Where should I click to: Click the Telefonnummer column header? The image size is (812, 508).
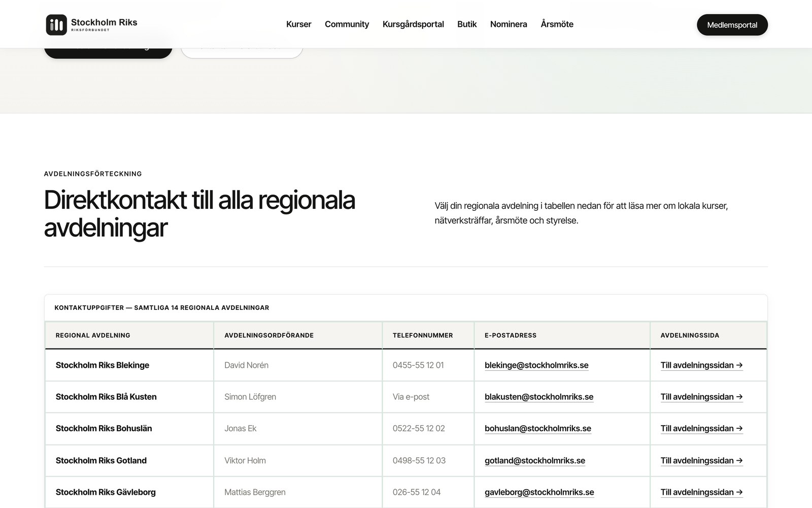click(x=428, y=335)
